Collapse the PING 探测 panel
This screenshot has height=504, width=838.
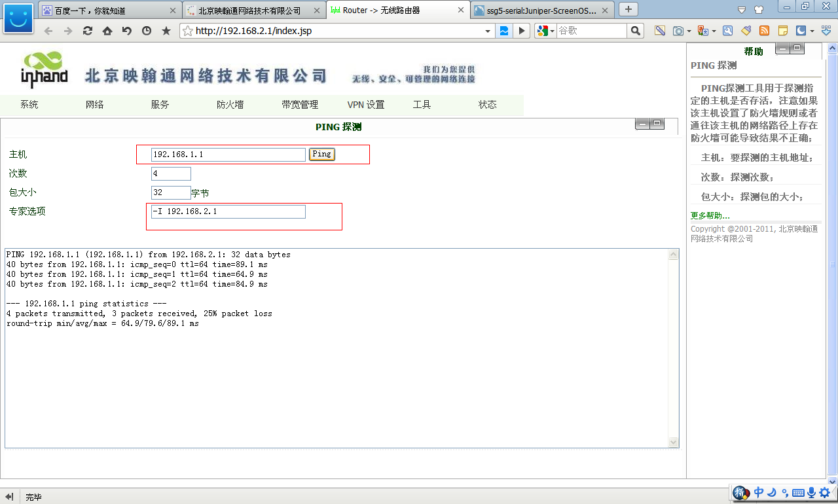click(x=643, y=124)
